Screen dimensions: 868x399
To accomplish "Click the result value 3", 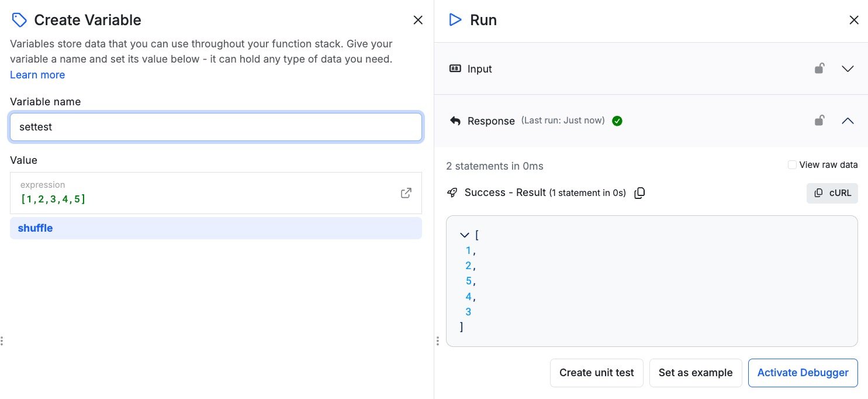I will click(469, 312).
